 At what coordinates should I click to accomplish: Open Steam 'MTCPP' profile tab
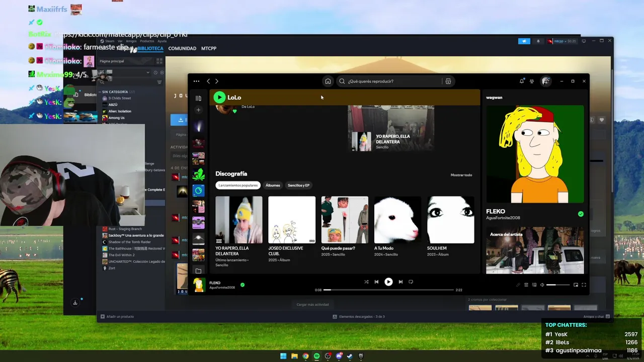[x=209, y=49]
